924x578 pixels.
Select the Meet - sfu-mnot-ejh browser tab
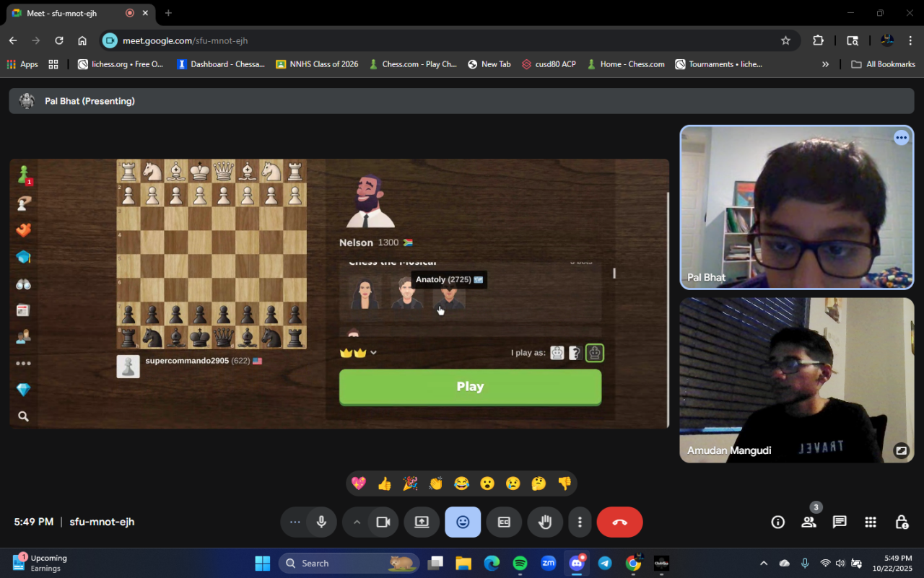(80, 13)
